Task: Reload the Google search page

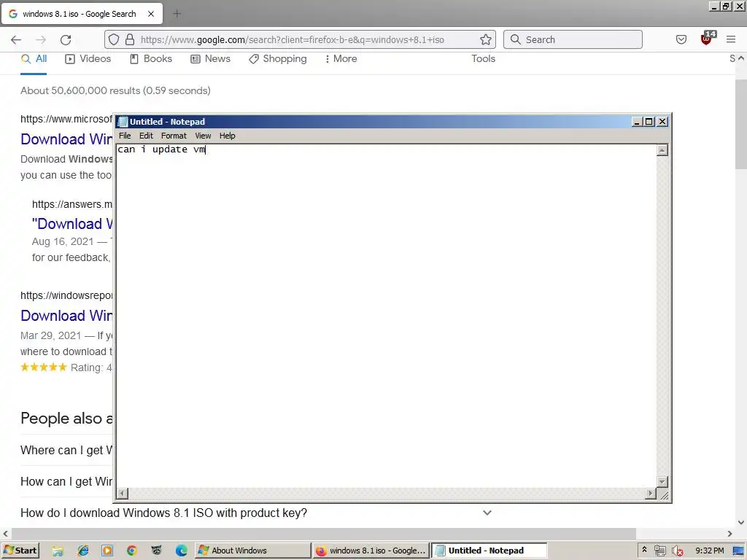Action: click(x=66, y=39)
